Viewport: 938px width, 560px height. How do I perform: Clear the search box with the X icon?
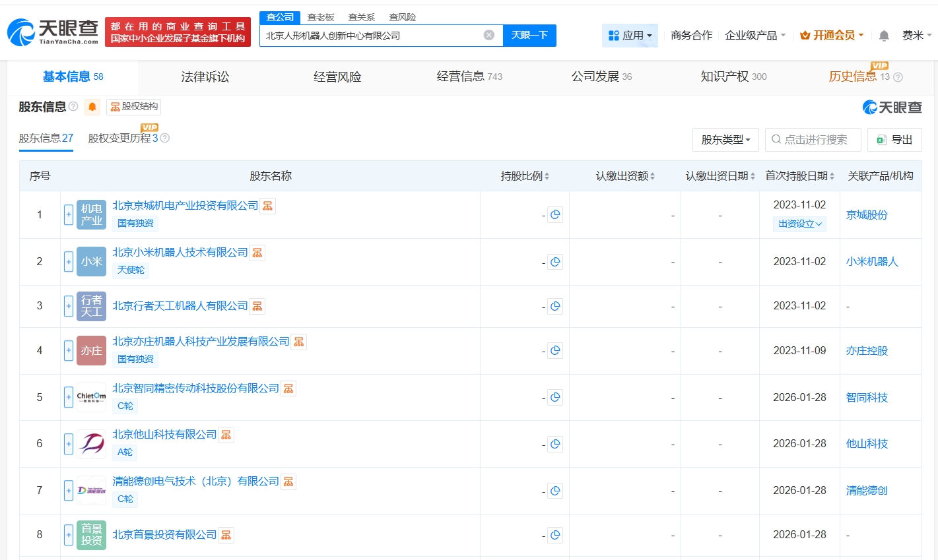coord(488,35)
